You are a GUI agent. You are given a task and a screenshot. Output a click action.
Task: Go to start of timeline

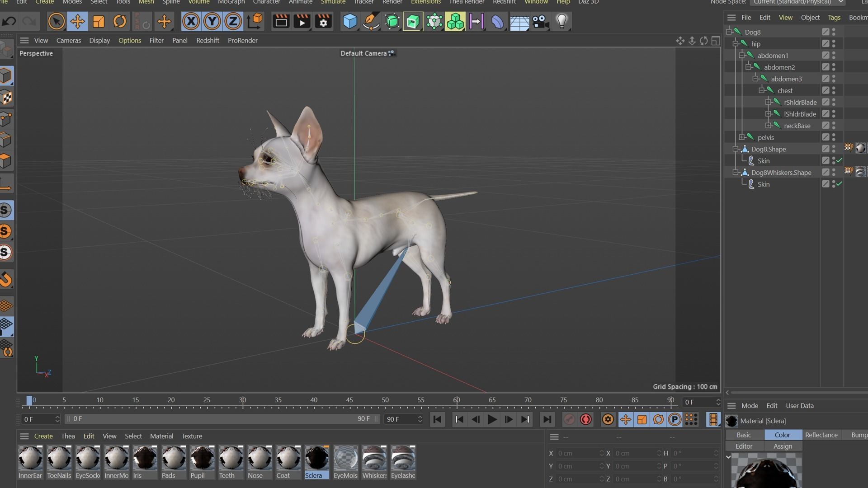coord(437,419)
